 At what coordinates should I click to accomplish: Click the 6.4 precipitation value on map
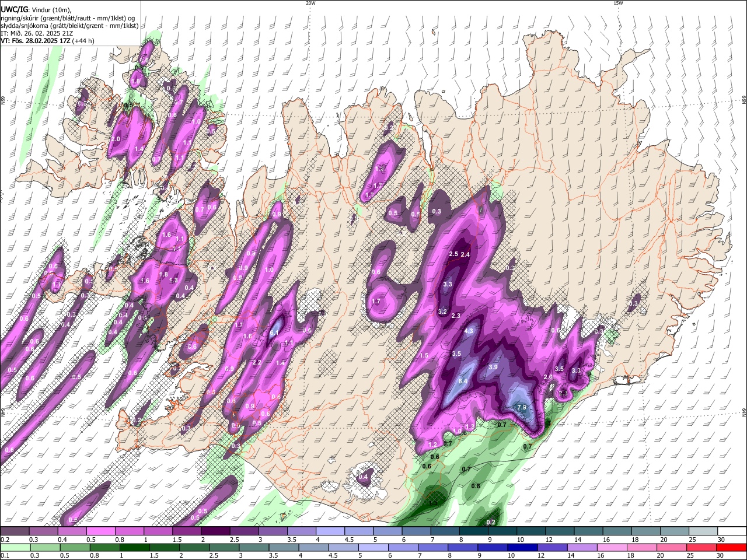(463, 381)
